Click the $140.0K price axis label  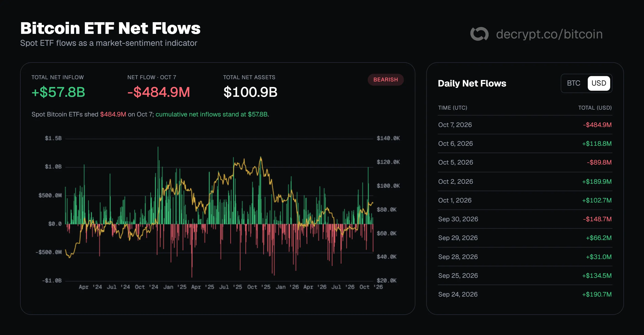click(388, 138)
